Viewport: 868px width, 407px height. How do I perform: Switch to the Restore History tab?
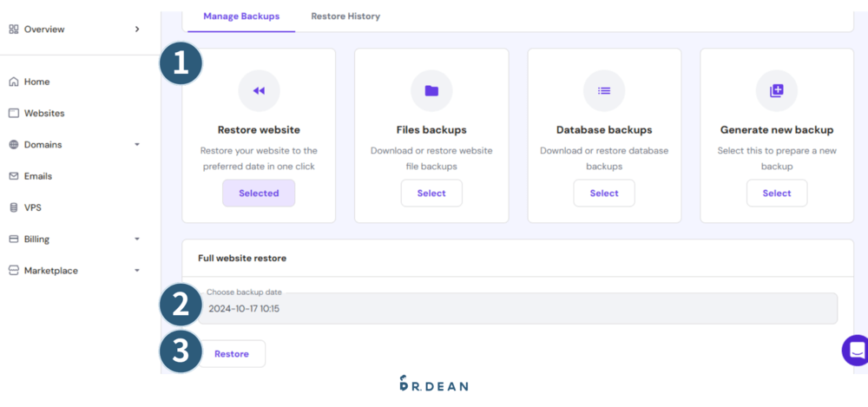(x=345, y=16)
